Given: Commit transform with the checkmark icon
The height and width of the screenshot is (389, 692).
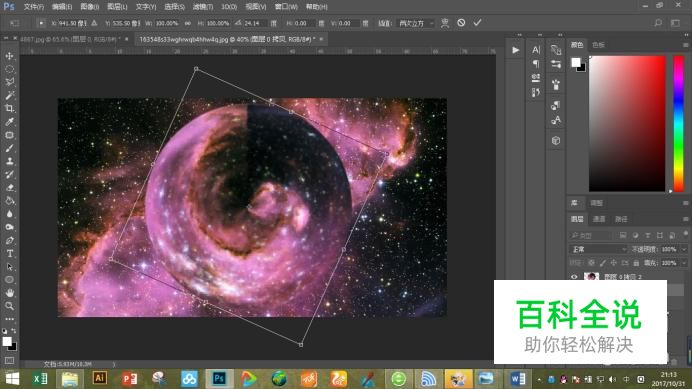Looking at the screenshot, I should point(478,23).
